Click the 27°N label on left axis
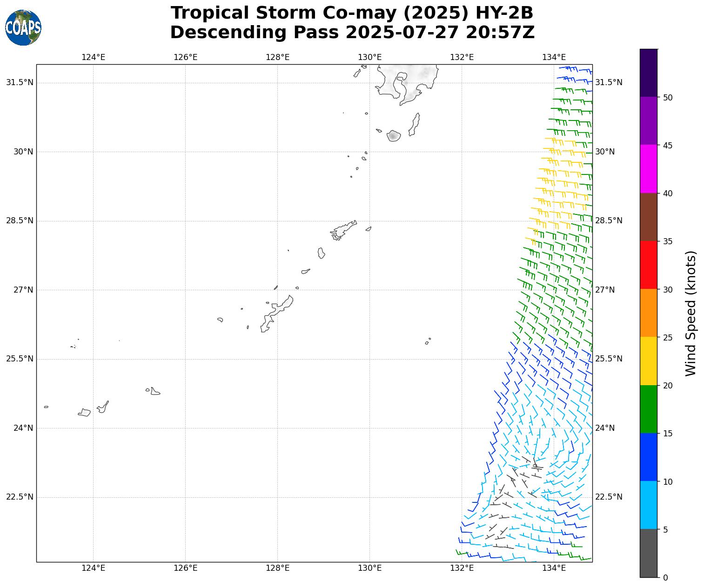This screenshot has width=704, height=588. coord(23,290)
